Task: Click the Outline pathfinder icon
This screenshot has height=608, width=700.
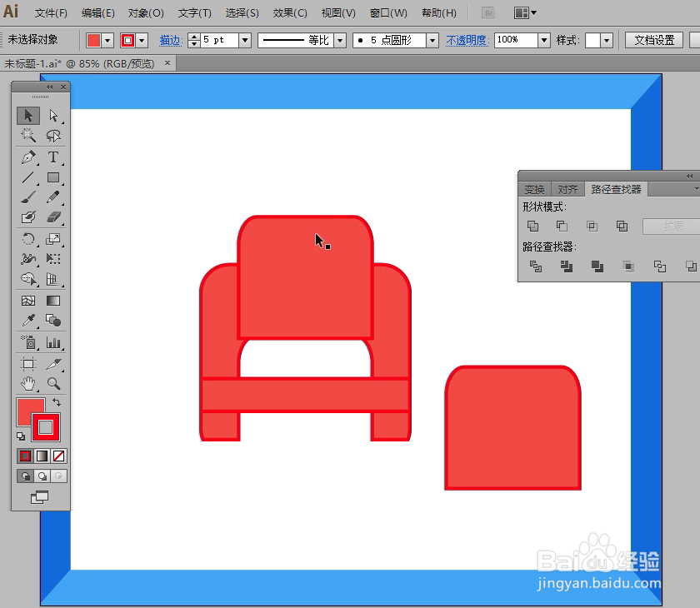Action: [659, 267]
